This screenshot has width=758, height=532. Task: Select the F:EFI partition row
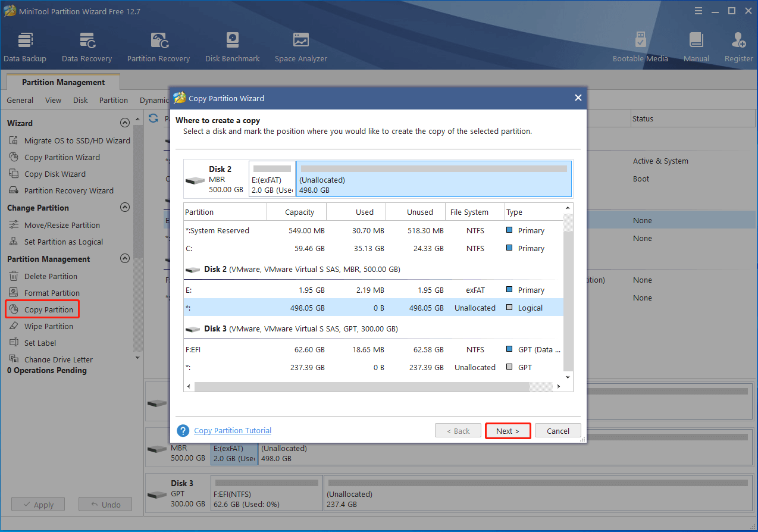tap(373, 350)
